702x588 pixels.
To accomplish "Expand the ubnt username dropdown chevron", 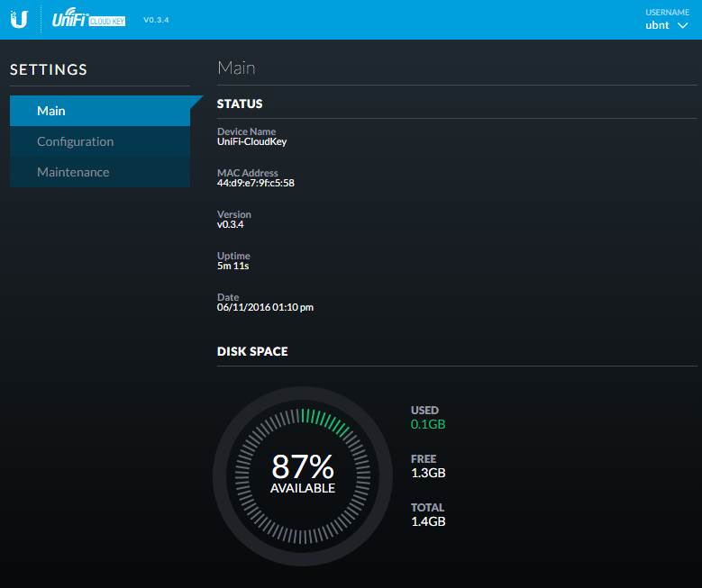I will (682, 25).
